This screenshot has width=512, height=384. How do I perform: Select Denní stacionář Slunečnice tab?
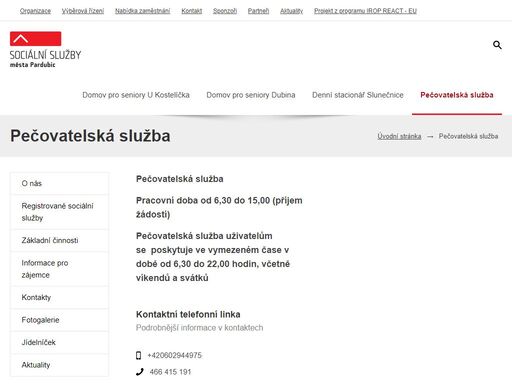click(358, 95)
